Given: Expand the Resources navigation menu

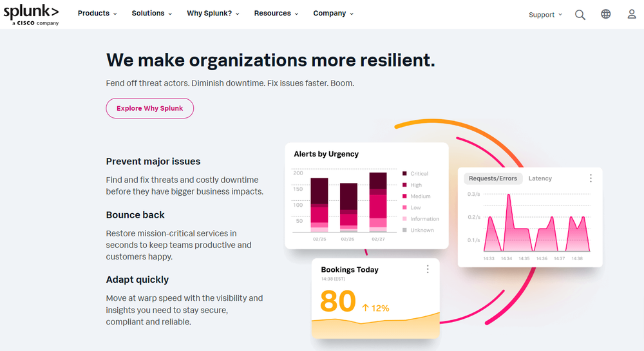Looking at the screenshot, I should coord(276,14).
